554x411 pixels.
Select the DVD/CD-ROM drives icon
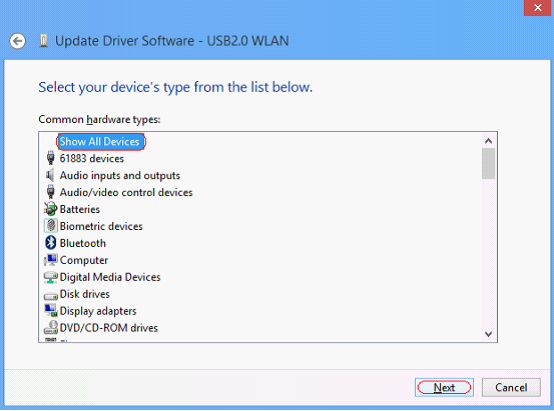coord(51,327)
